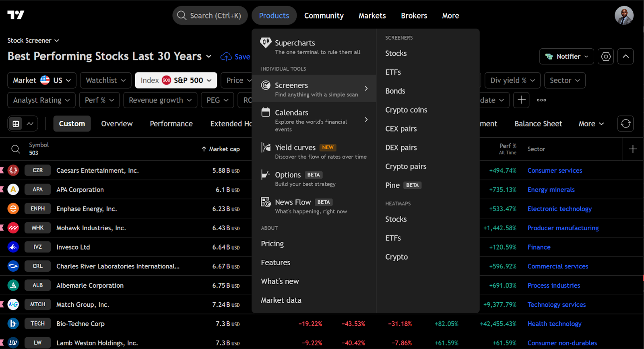The width and height of the screenshot is (644, 349).
Task: Open the Stock Screener type dropdown
Action: pos(33,40)
